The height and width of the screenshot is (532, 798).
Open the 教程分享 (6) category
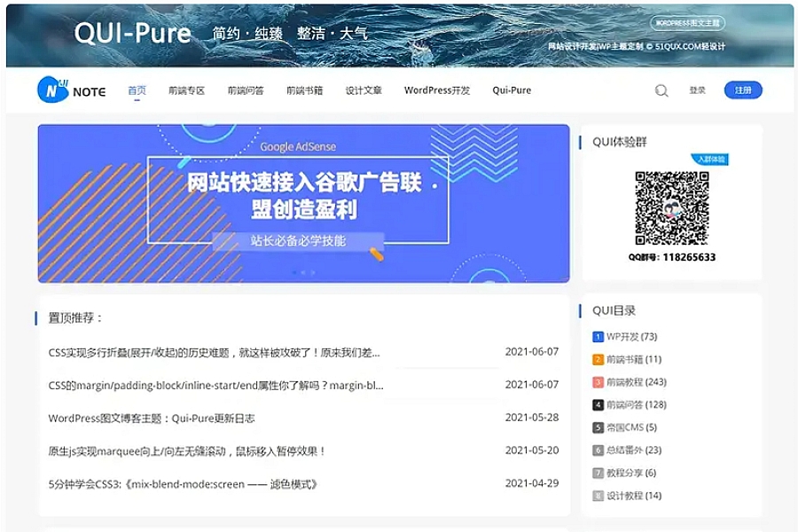(624, 473)
